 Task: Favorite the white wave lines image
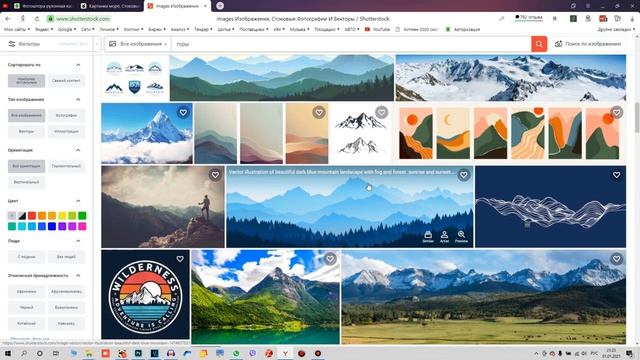click(x=616, y=175)
